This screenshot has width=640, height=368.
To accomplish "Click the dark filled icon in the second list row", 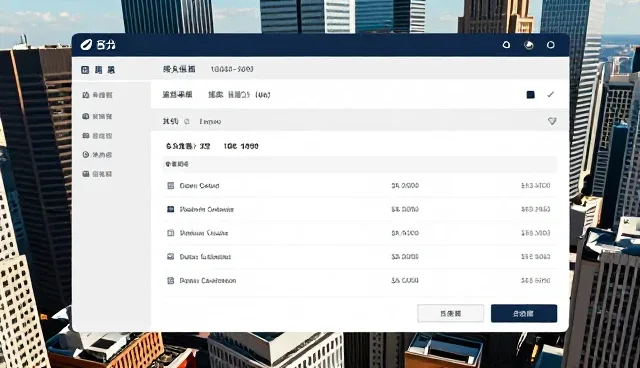I will pos(171,209).
